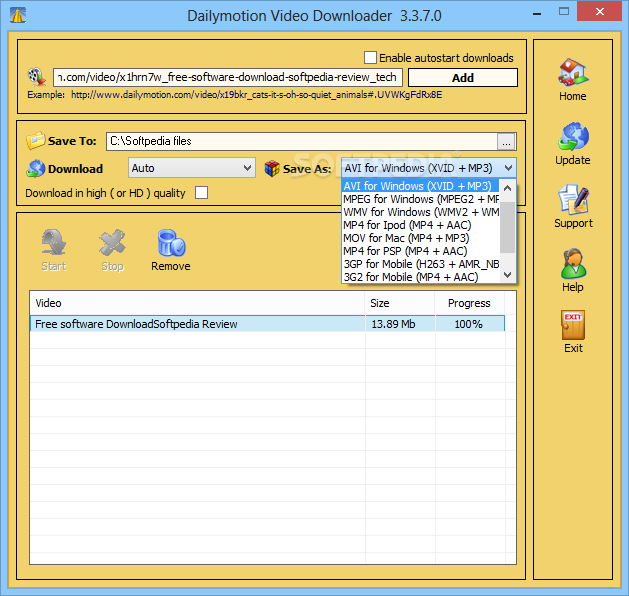Click the format list scrollbar thumb
The height and width of the screenshot is (596, 629).
tap(508, 227)
